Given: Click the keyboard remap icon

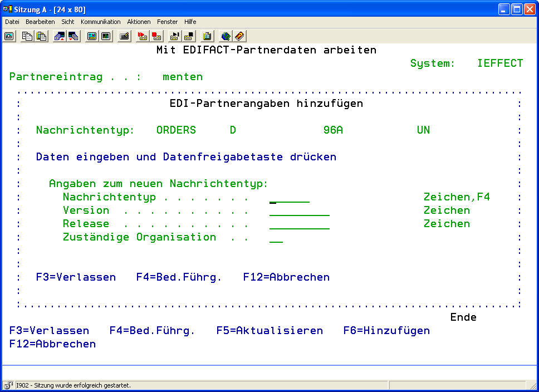Looking at the screenshot, I should pyautogui.click(x=124, y=36).
